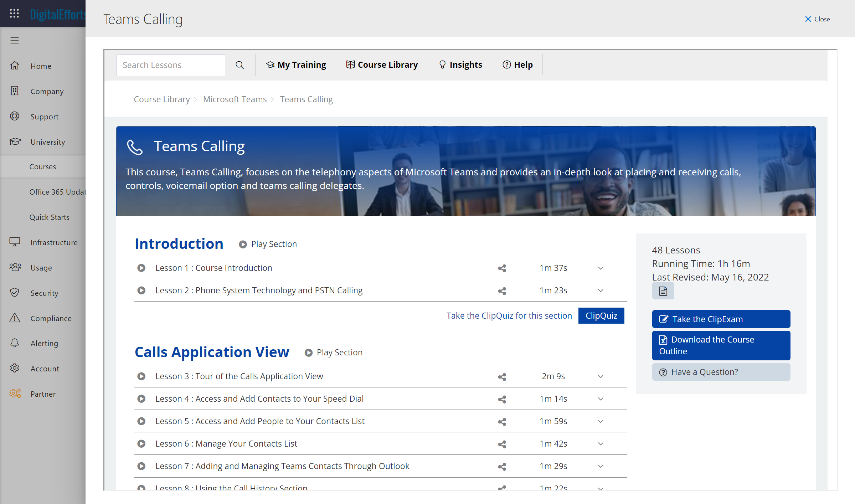
Task: Play the Introduction section
Action: coord(268,244)
